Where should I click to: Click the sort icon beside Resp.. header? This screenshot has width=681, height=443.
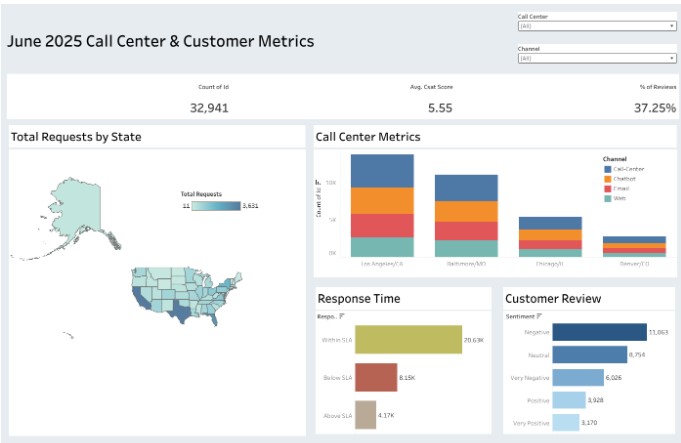pos(342,316)
